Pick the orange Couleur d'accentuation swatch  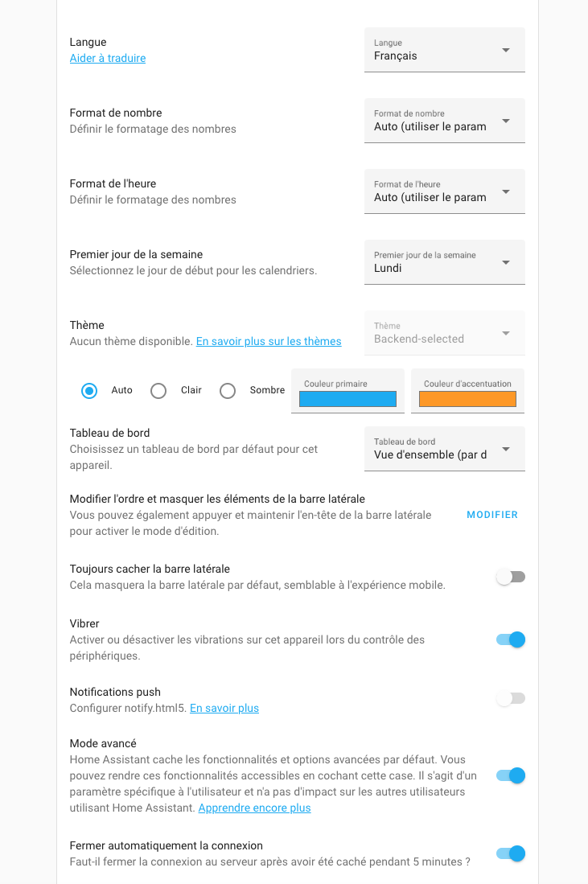tap(467, 399)
